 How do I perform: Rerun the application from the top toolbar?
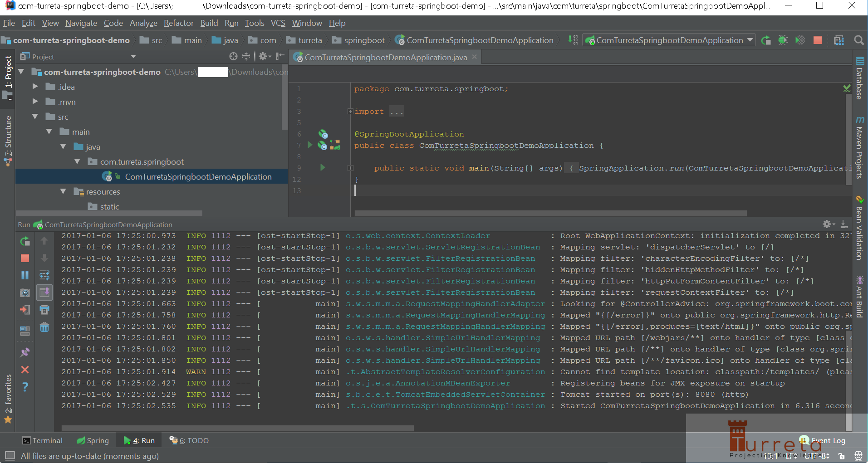(x=766, y=40)
